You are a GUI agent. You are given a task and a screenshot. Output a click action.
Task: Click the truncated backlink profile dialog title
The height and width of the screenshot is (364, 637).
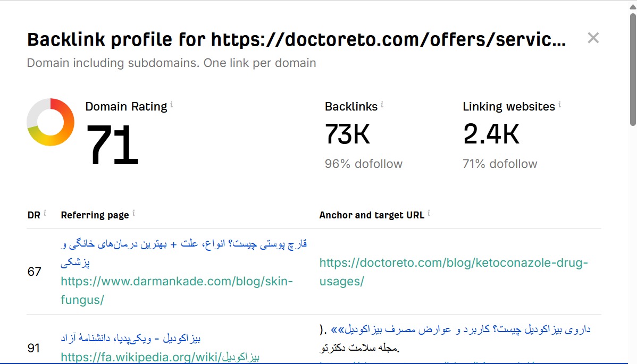click(298, 39)
